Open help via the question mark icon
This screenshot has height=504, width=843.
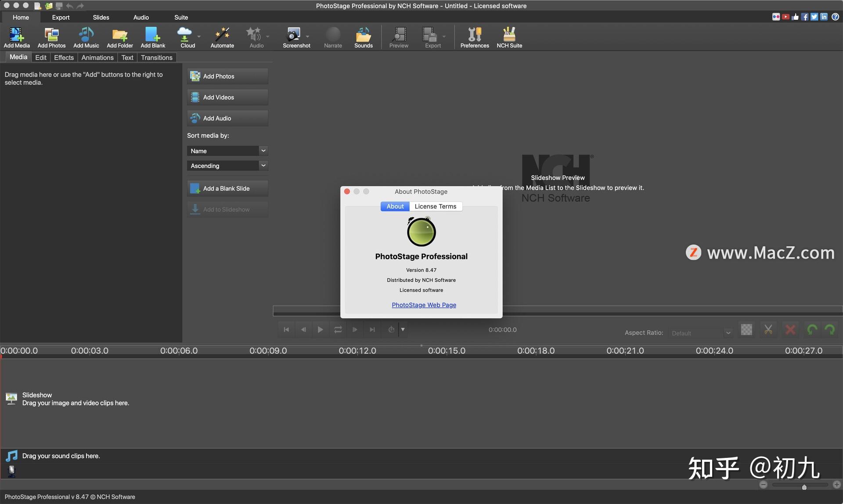(835, 17)
